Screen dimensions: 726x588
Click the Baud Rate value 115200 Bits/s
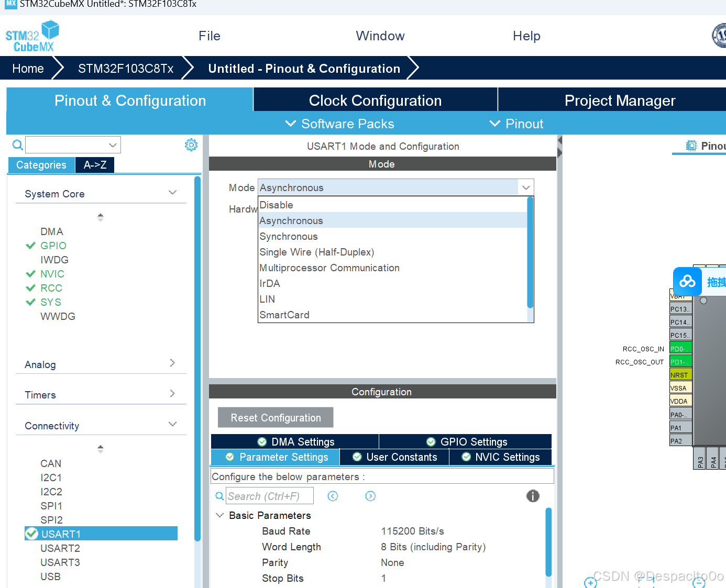412,531
